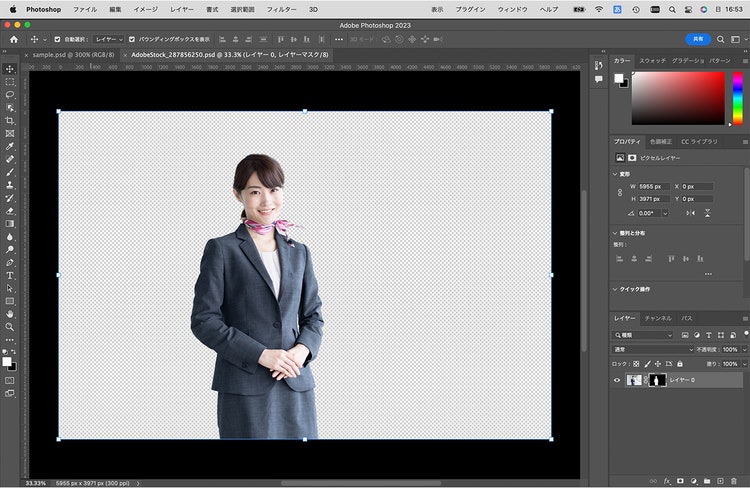Select the Frame tool
This screenshot has width=750, height=488.
click(x=10, y=133)
